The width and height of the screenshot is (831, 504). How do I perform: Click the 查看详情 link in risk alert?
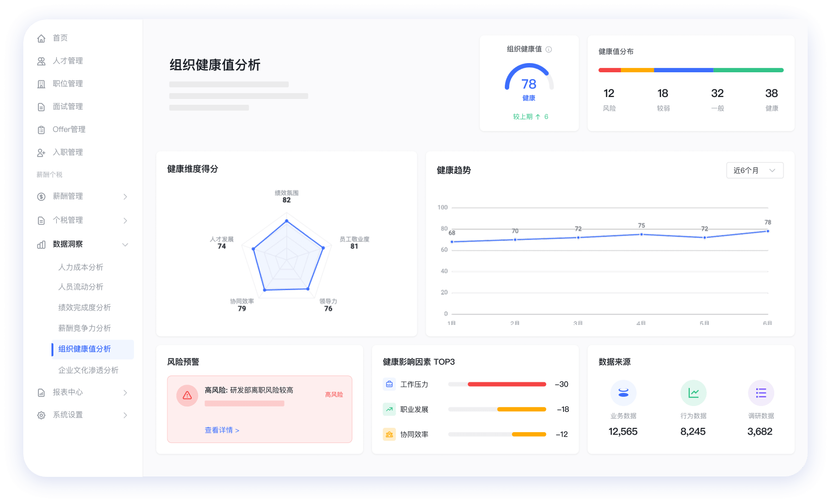tap(222, 430)
